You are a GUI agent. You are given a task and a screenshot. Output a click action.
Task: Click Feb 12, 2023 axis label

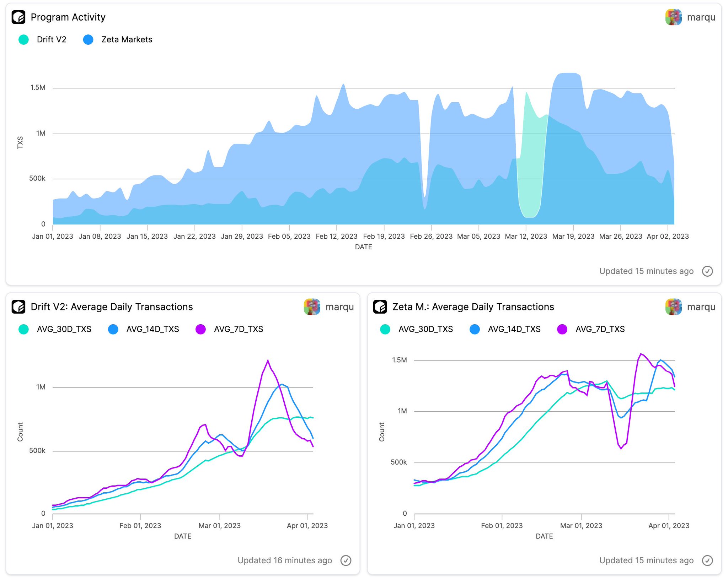pos(336,237)
